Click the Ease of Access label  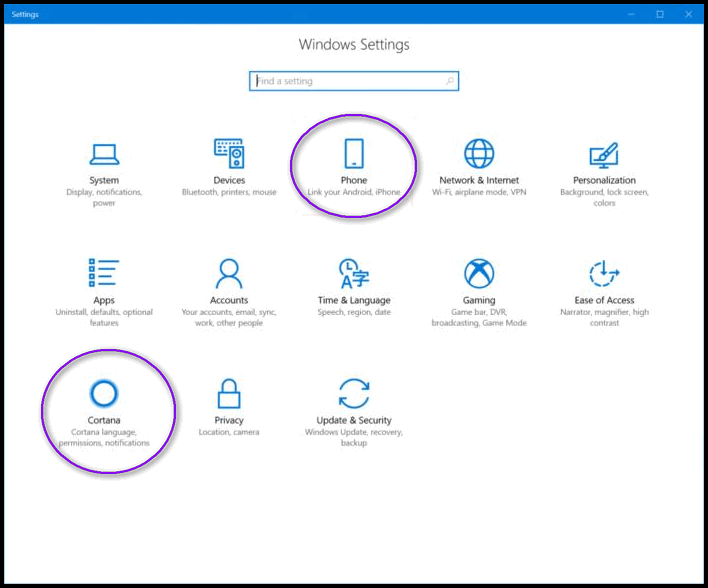[604, 300]
